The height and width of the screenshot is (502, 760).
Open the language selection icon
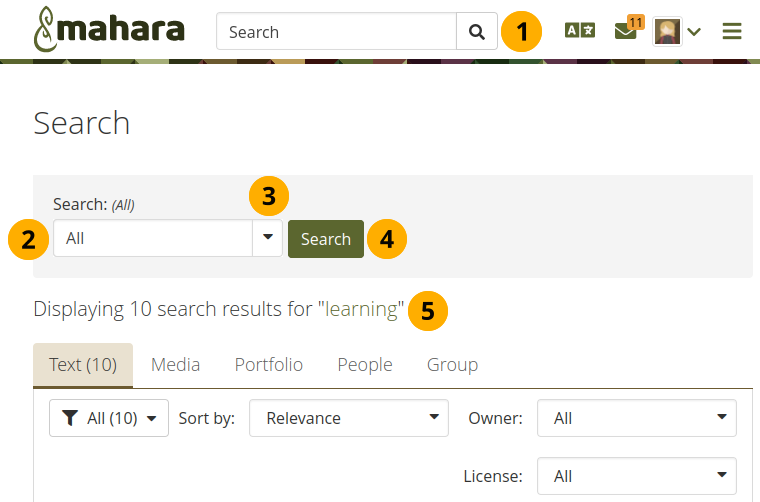[580, 31]
